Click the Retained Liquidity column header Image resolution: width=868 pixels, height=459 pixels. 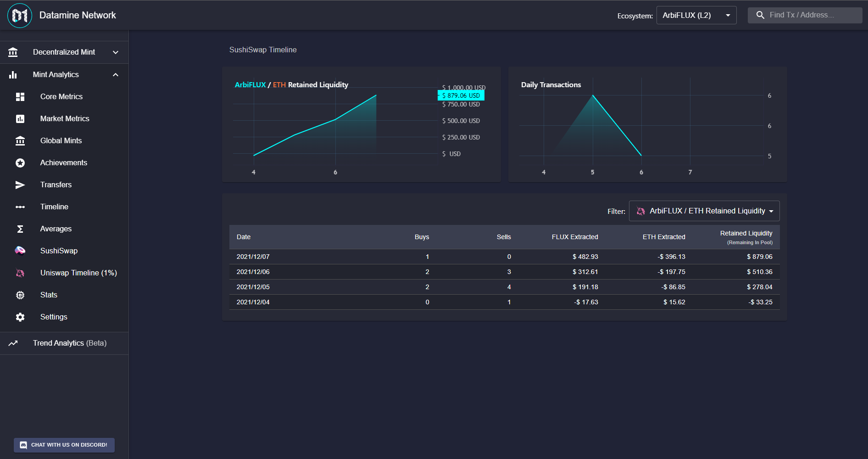coord(746,237)
